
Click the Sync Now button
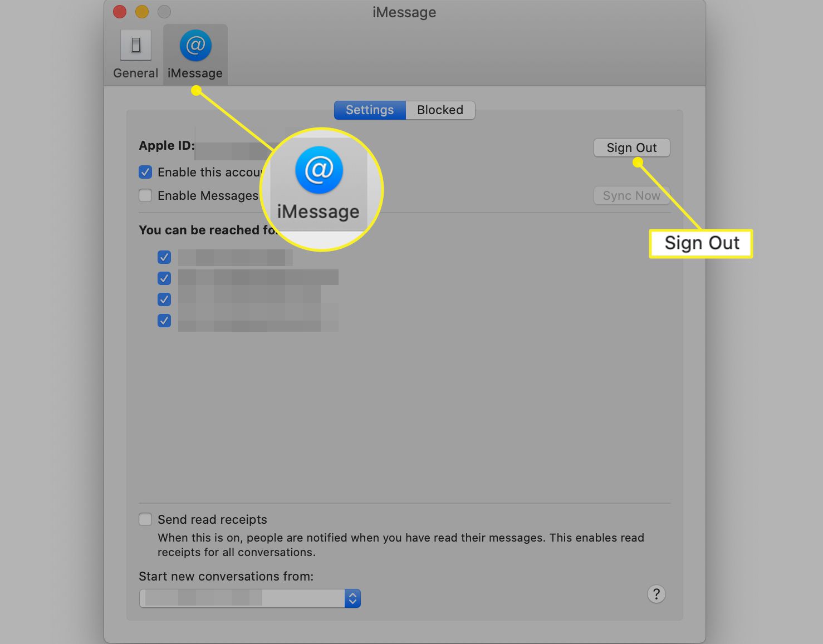click(631, 195)
